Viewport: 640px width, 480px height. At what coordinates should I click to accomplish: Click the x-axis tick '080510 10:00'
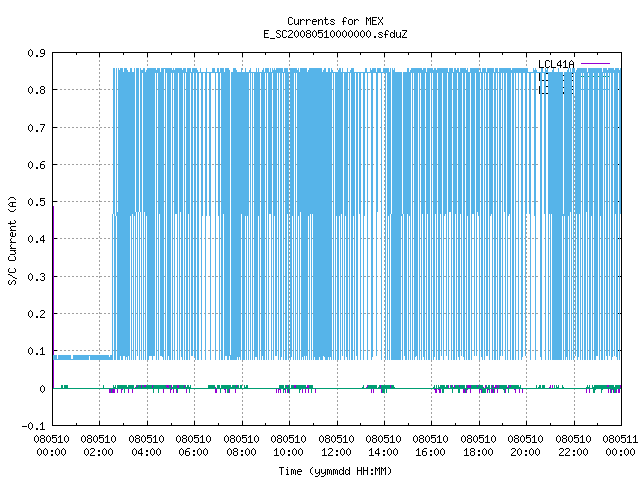pos(289,446)
